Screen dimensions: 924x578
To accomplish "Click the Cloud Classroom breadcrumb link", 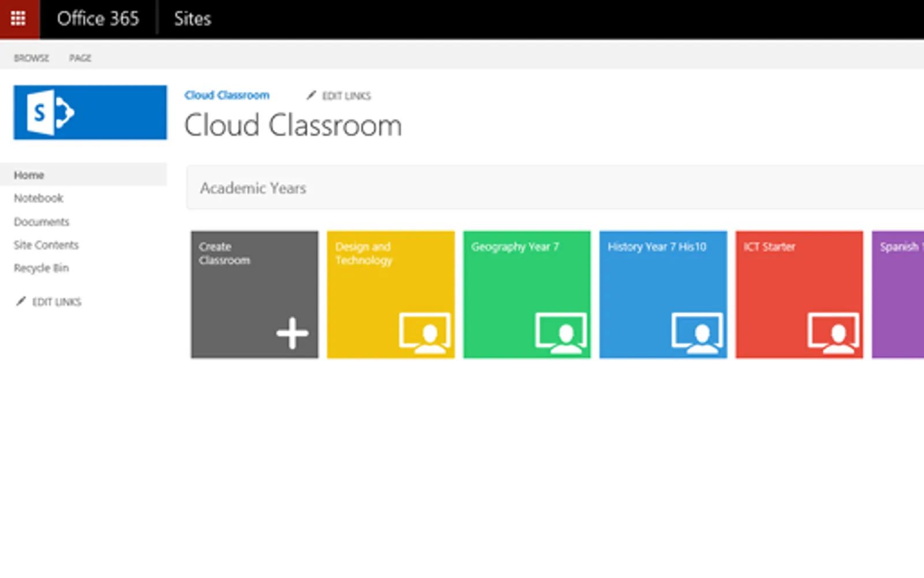I will pyautogui.click(x=227, y=95).
